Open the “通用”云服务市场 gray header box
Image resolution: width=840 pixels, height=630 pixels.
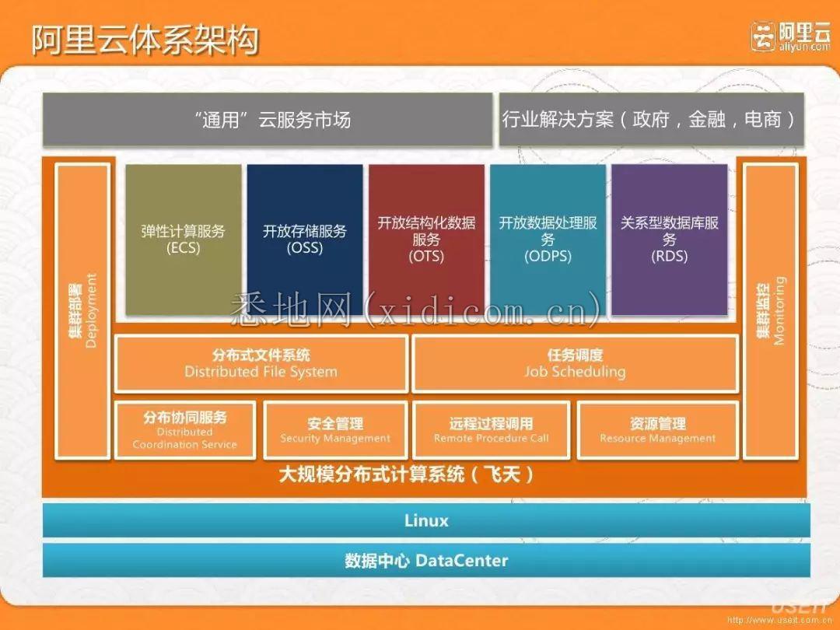[268, 119]
